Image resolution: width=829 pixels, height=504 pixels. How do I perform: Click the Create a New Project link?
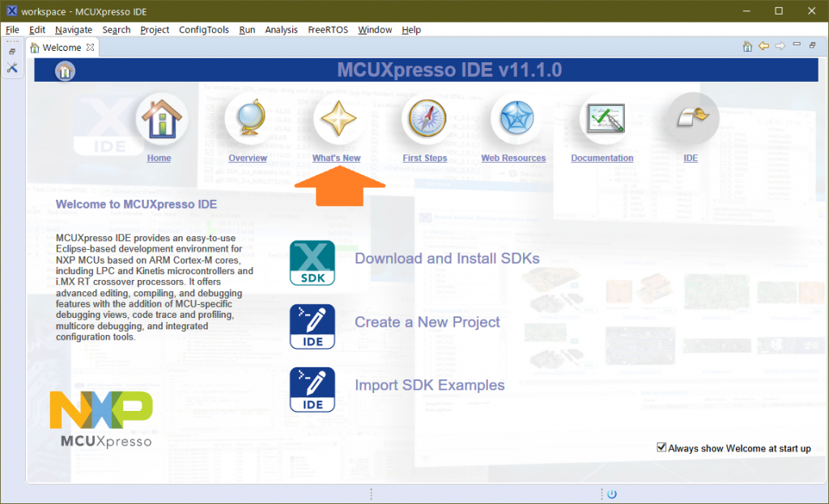tap(427, 322)
